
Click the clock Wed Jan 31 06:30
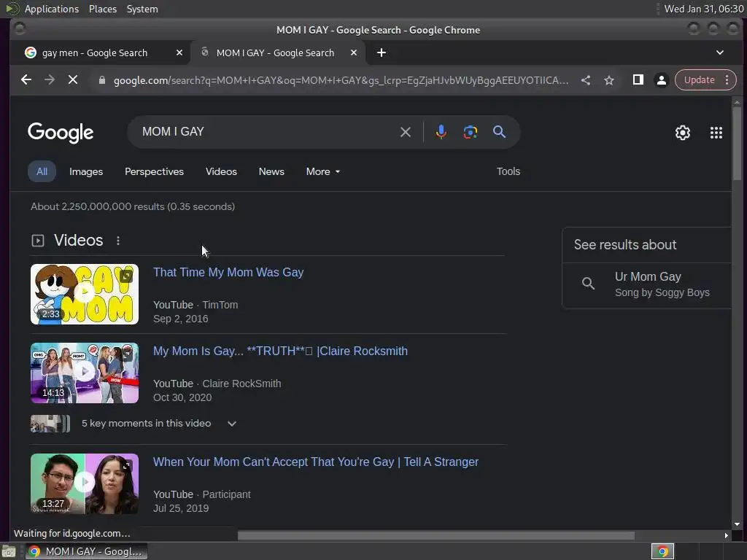click(704, 9)
